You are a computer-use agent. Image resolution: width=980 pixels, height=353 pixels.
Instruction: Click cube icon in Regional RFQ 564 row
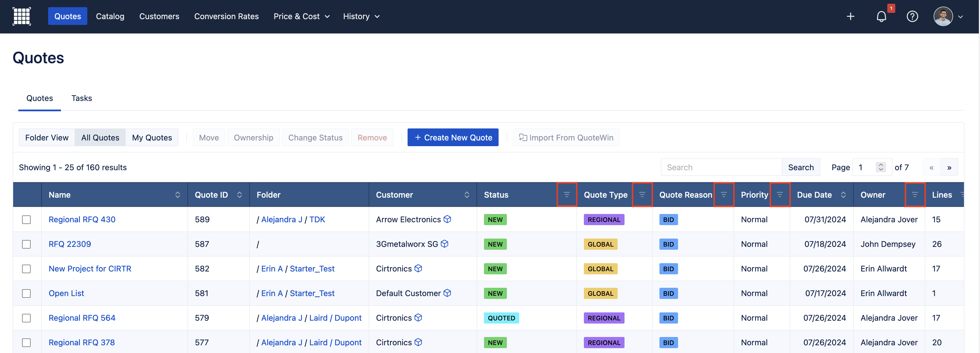click(418, 317)
